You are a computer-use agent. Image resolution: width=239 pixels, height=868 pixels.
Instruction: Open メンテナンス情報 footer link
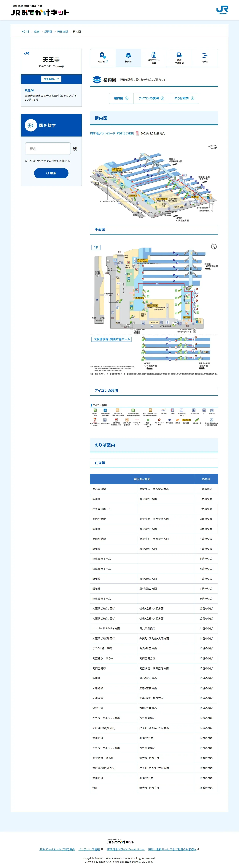[91, 849]
